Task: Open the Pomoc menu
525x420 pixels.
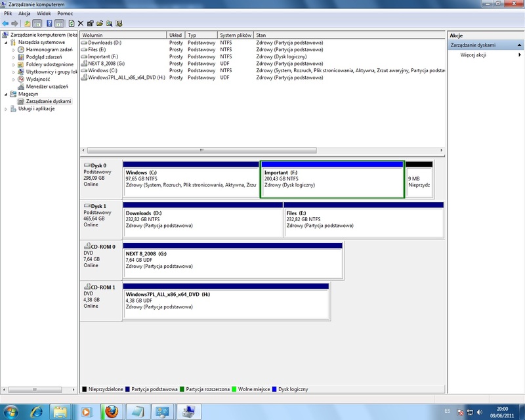Action: click(65, 13)
